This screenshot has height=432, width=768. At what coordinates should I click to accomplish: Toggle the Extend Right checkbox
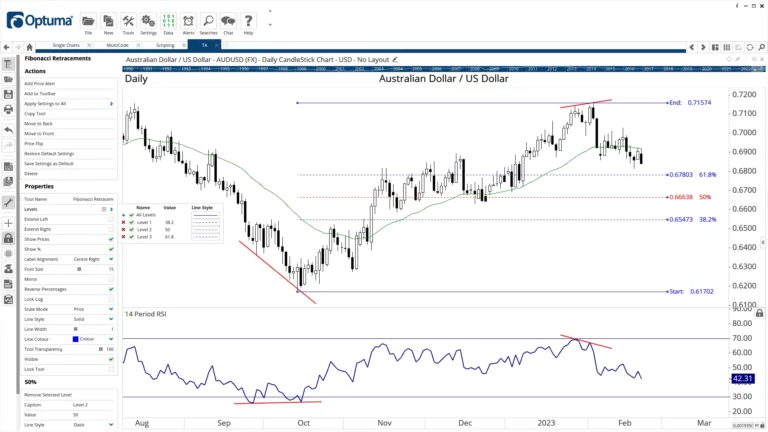pyautogui.click(x=111, y=229)
